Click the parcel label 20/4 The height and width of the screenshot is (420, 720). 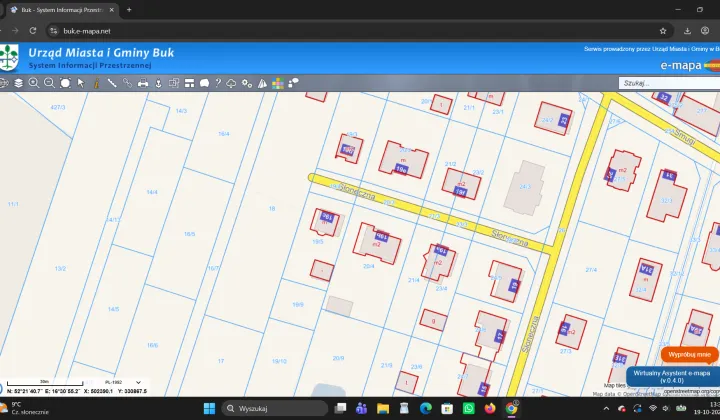click(368, 266)
